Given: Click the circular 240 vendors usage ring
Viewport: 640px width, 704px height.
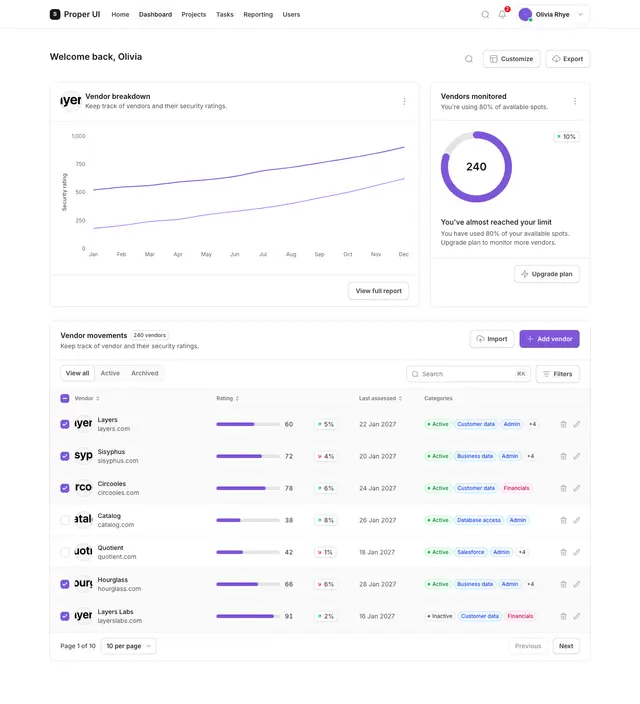Looking at the screenshot, I should (x=476, y=167).
